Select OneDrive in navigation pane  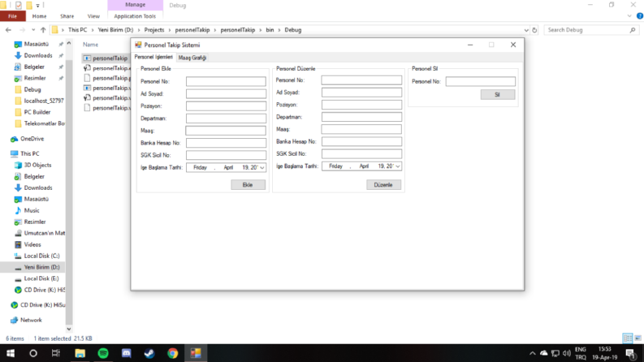[x=32, y=139]
